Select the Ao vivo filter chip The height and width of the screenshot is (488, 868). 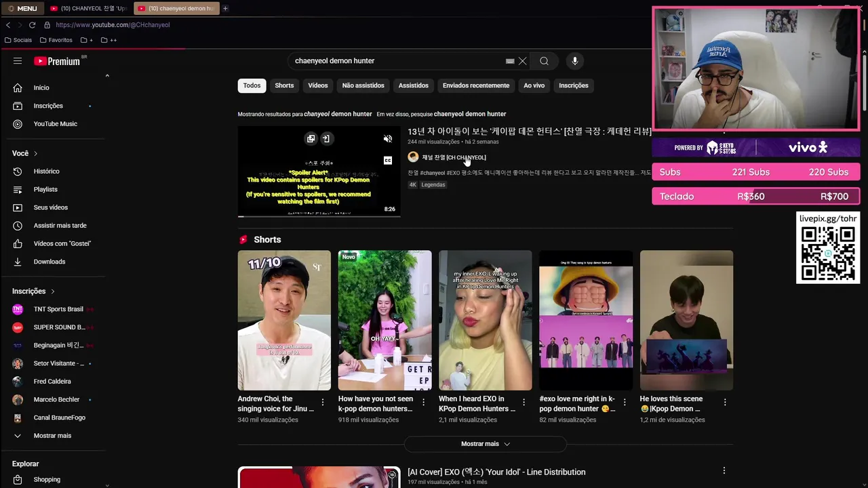click(x=534, y=85)
